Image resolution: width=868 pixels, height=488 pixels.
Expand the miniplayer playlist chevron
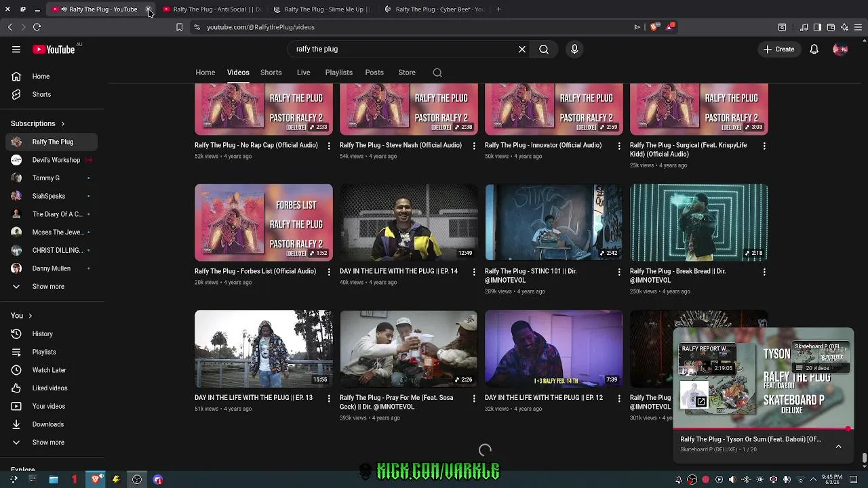(838, 447)
